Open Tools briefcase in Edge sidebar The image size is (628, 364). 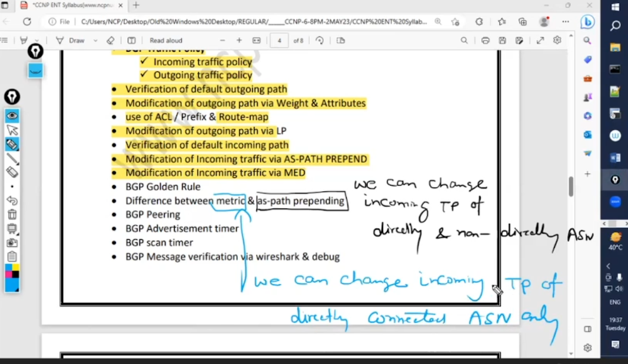pyautogui.click(x=587, y=78)
